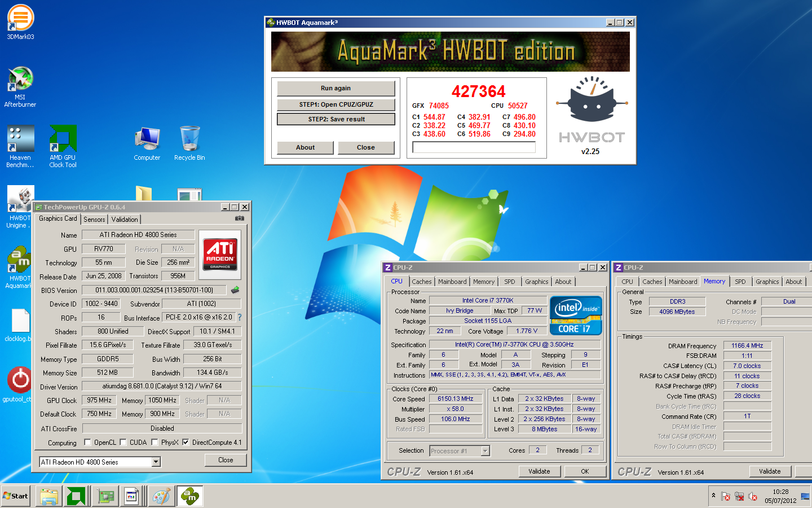Click the Intel Core i7 logo in CPU-Z
The width and height of the screenshot is (812, 508).
[x=576, y=316]
